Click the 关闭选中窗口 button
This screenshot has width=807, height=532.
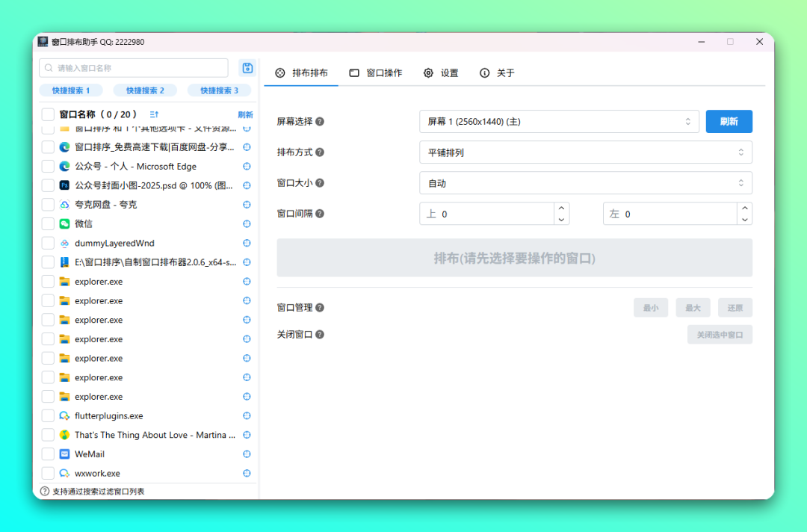[720, 335]
